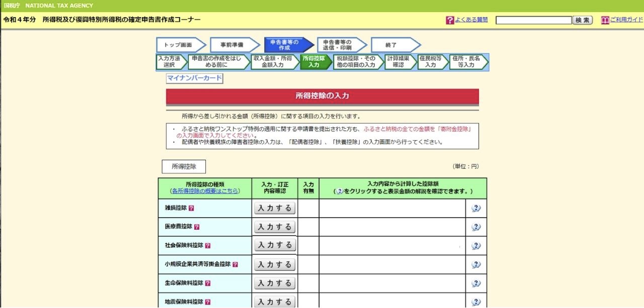Click the よくある質問 help icon
Screen dimensions: 644x308
[450, 21]
